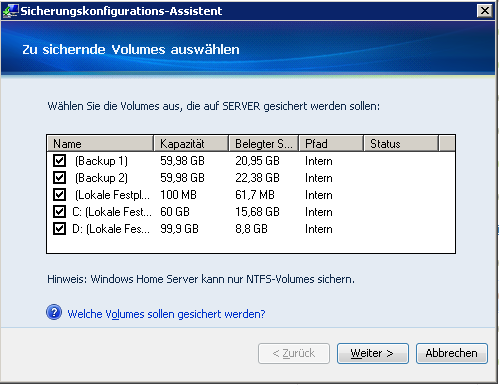The image size is (499, 385).
Task: Close the Sicherungskonfigurations-Assistent window
Action: point(485,11)
